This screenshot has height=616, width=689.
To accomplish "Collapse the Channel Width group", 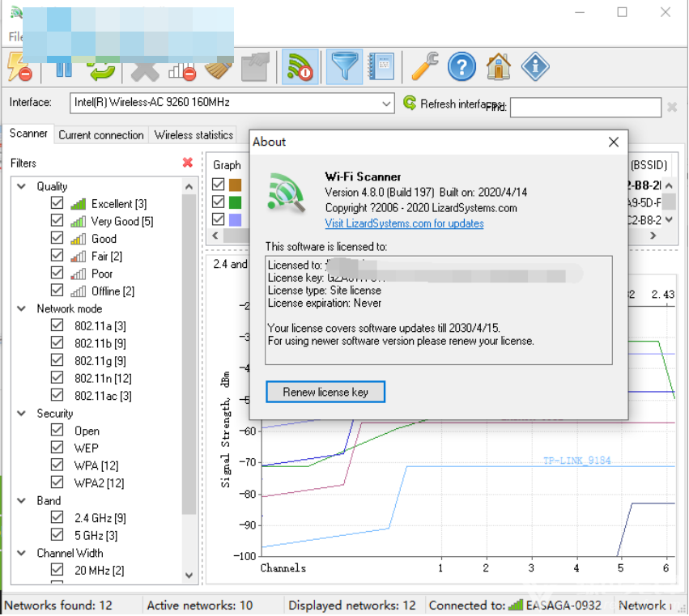I will (21, 553).
